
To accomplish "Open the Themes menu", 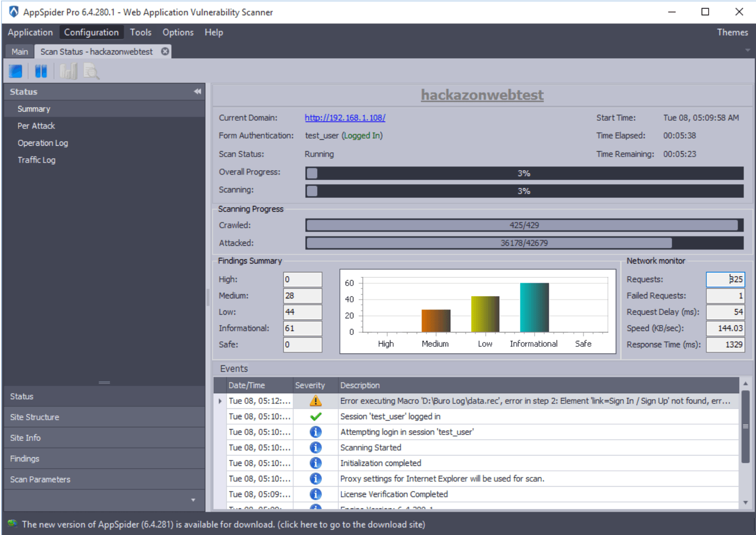I will (x=732, y=32).
